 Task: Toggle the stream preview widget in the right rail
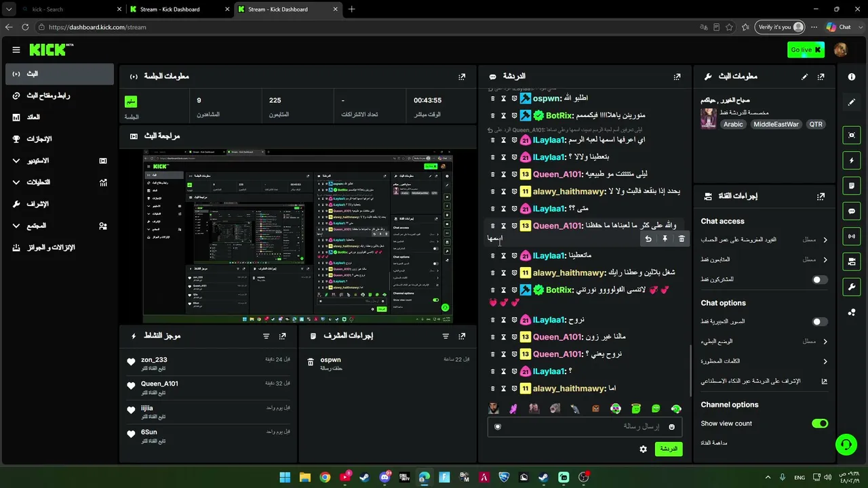click(852, 135)
